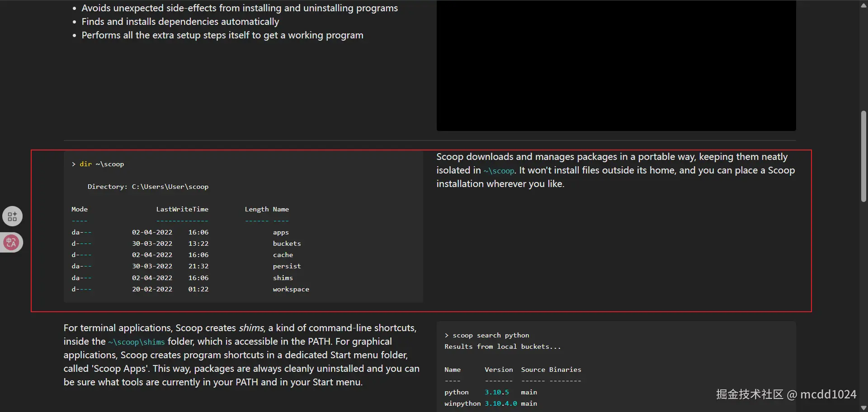
Task: Click the "shims" entry in directory listing
Action: point(283,278)
